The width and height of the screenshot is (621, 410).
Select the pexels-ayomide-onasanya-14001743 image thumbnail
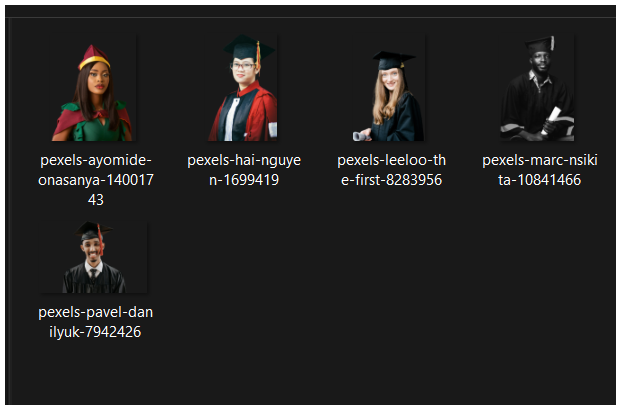94,88
